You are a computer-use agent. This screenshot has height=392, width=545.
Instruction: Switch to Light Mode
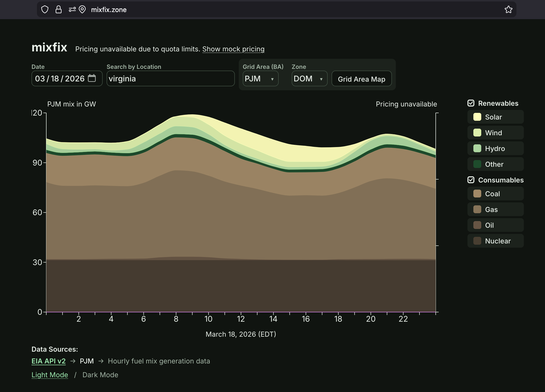coord(50,375)
